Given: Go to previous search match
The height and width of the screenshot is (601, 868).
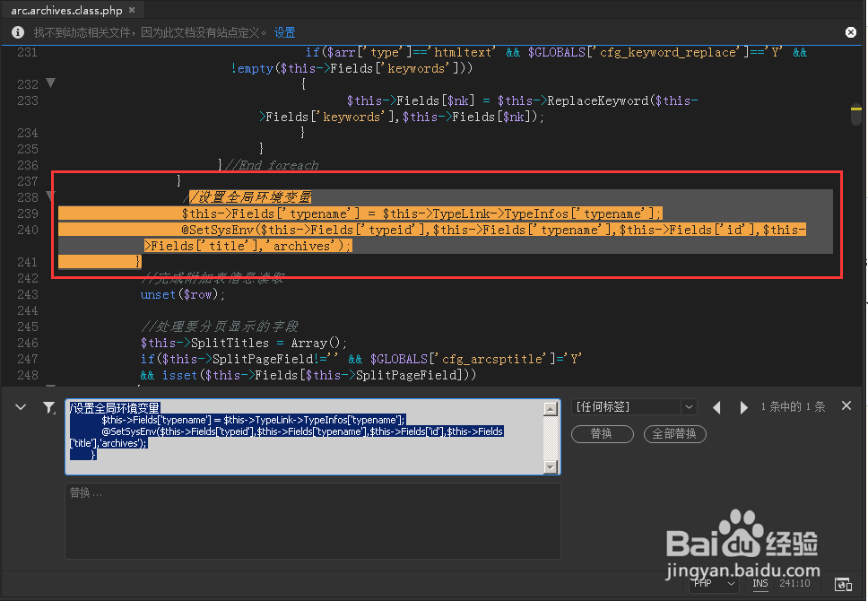Looking at the screenshot, I should pos(716,407).
